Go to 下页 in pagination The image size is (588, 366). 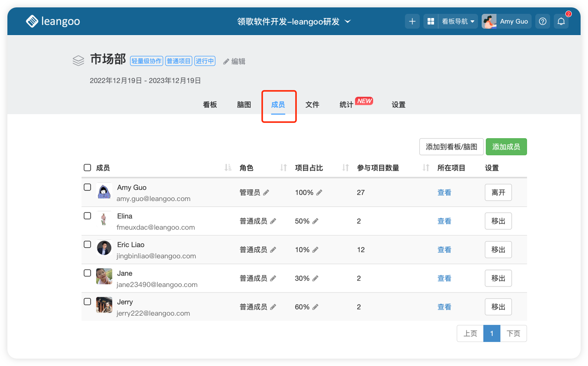point(513,334)
